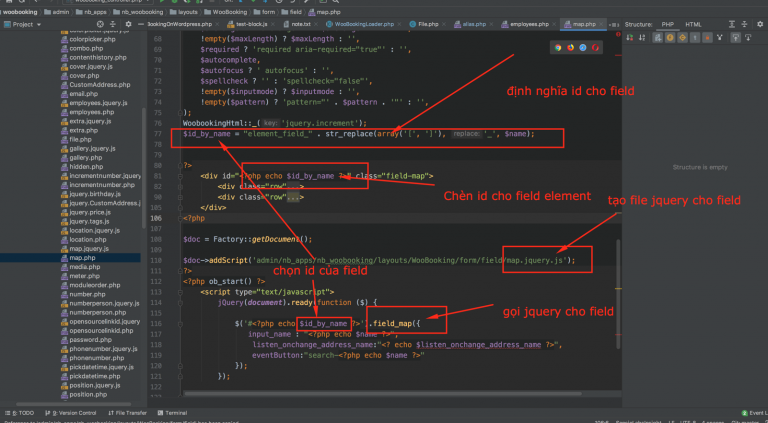The height and width of the screenshot is (423, 768).
Task: Open the Version Control tool window
Action: click(72, 412)
